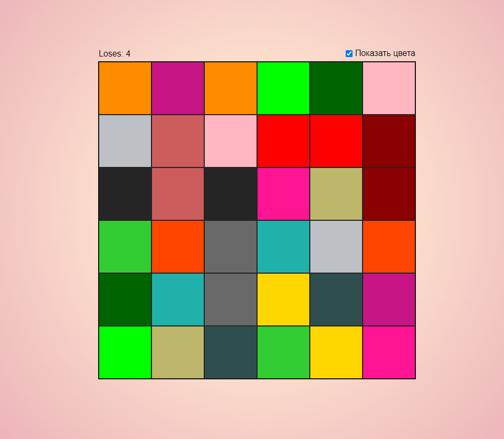The width and height of the screenshot is (504, 439).
Task: Click the yellow tile in the bottom row
Action: tap(336, 352)
